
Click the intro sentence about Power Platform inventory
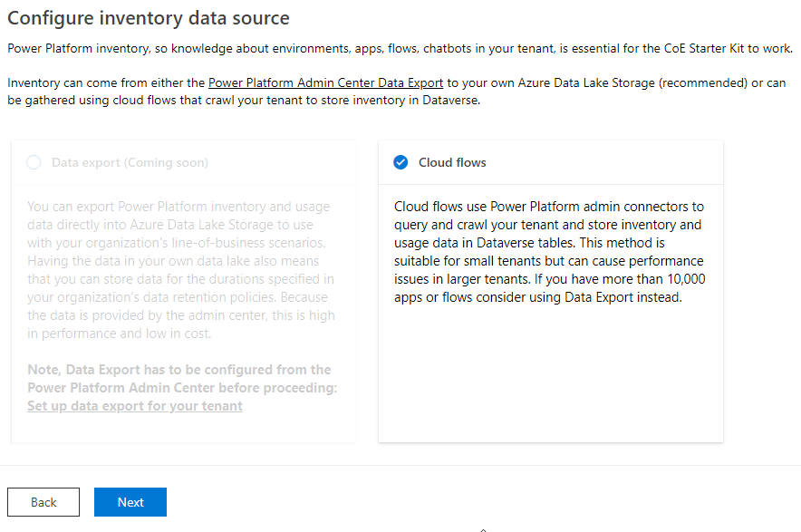click(x=399, y=48)
